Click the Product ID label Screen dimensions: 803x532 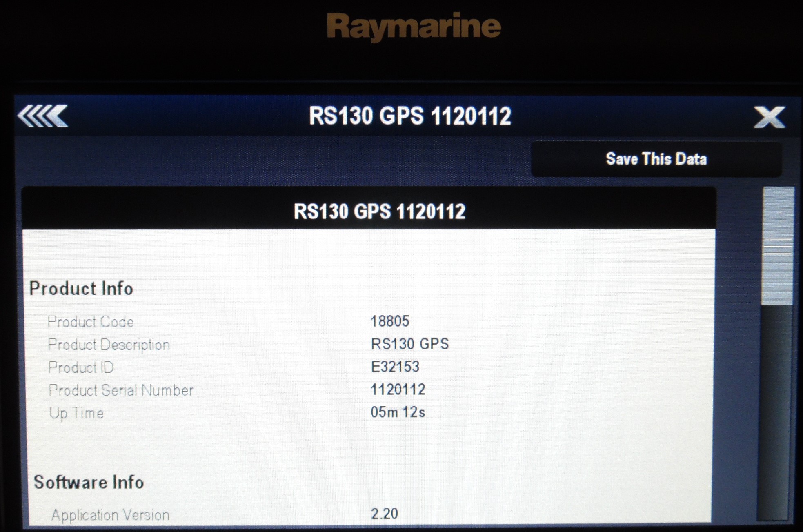click(x=81, y=367)
